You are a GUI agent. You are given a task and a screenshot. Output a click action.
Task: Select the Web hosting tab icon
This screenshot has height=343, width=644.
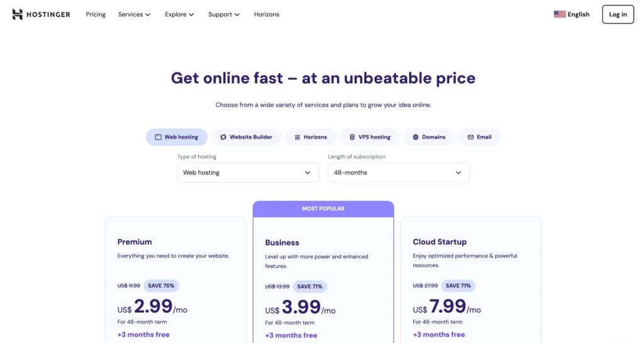(158, 137)
